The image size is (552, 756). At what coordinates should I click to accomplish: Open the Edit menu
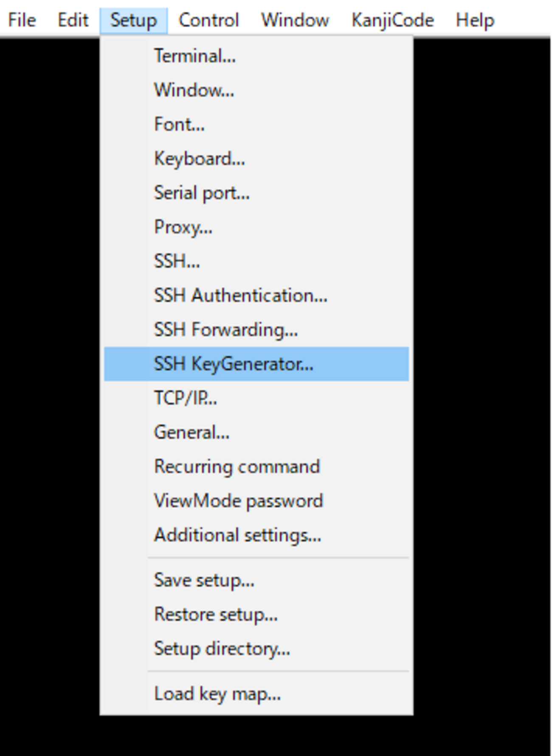(73, 20)
